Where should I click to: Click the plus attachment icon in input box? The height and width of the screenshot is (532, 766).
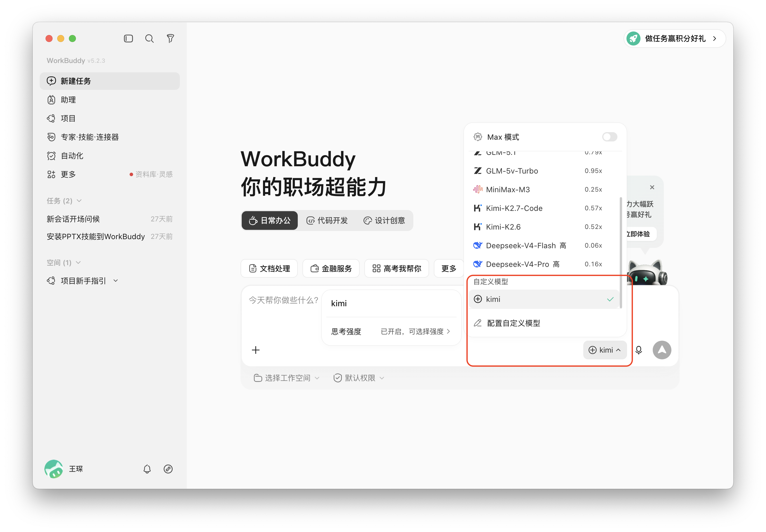(x=255, y=350)
